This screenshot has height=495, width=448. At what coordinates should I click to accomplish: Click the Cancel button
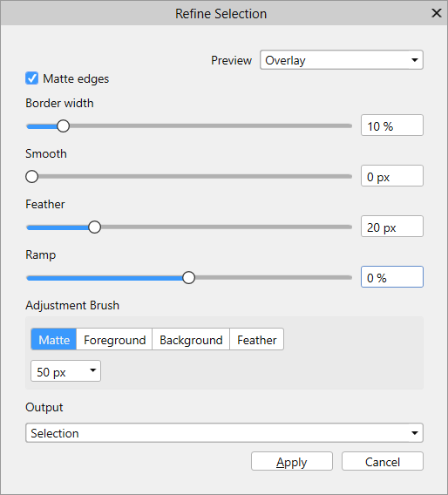pyautogui.click(x=383, y=461)
